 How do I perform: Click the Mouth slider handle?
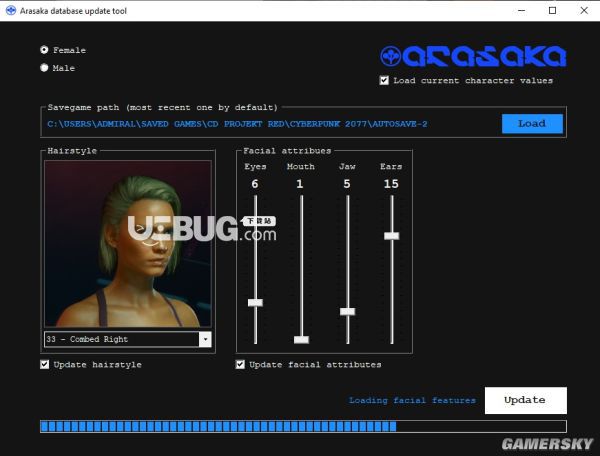[301, 339]
